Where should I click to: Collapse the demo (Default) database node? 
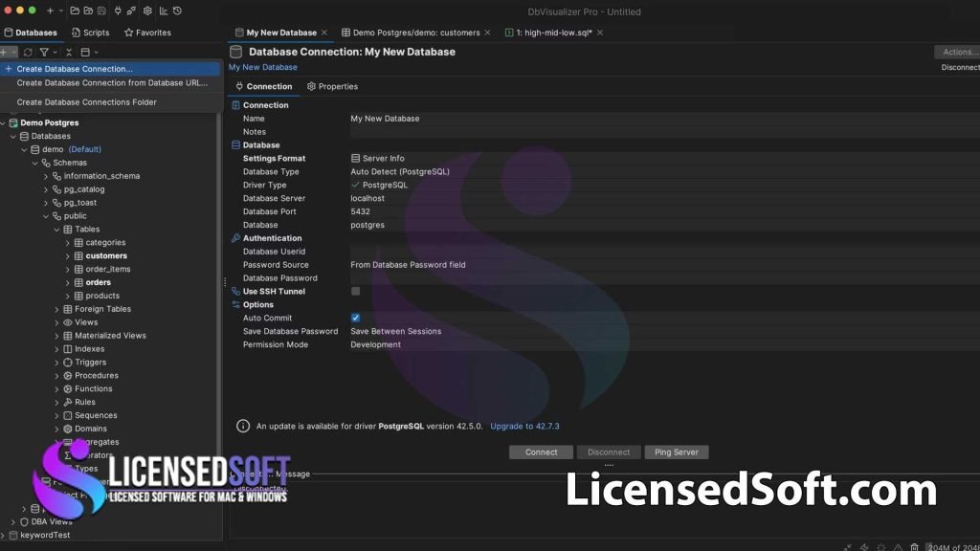tap(24, 149)
